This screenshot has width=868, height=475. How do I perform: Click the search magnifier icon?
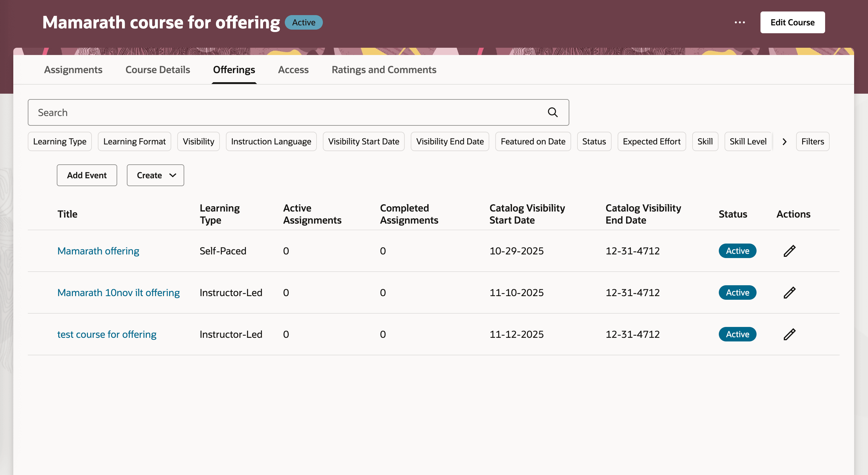pyautogui.click(x=552, y=112)
